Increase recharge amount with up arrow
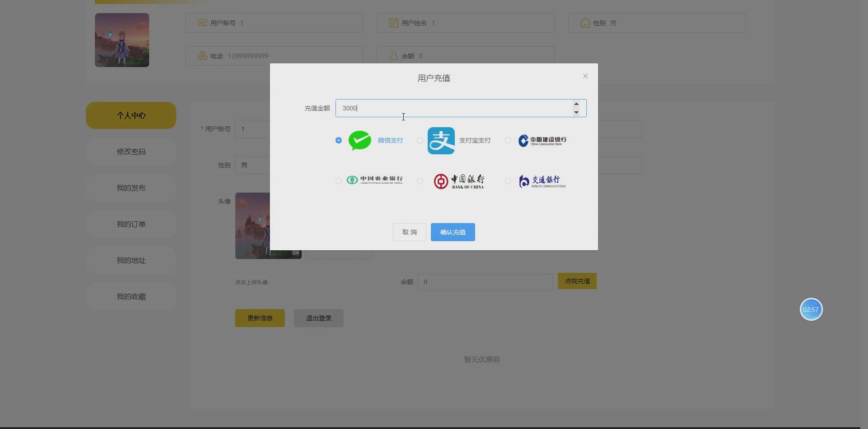The image size is (868, 429). click(576, 104)
